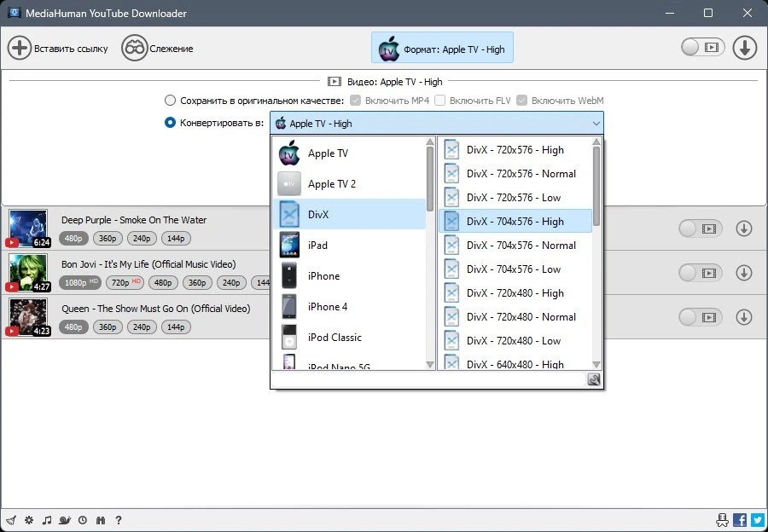This screenshot has width=768, height=532.
Task: Start all downloads with top arrow icon
Action: pyautogui.click(x=744, y=48)
